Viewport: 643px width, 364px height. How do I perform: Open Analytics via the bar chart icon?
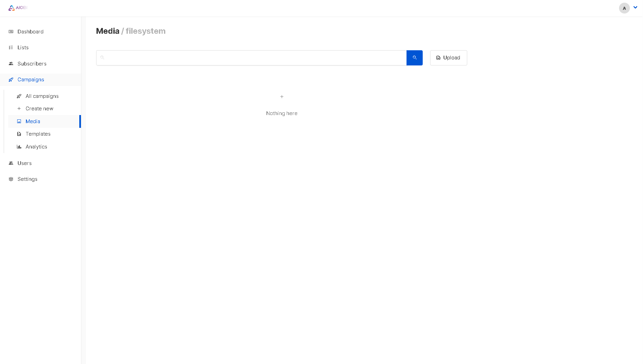click(x=19, y=146)
